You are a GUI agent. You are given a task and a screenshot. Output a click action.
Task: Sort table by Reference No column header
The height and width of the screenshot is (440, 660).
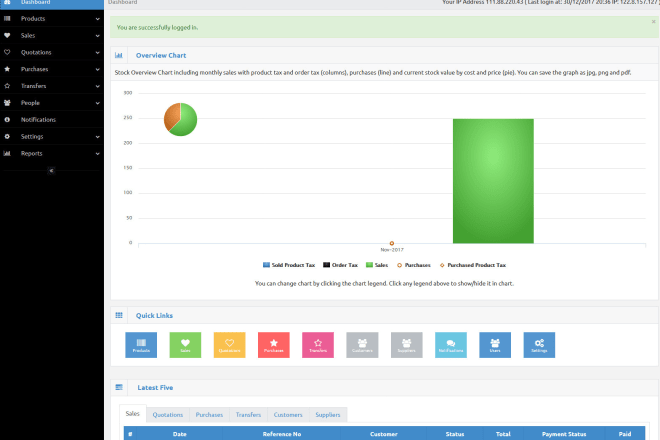tap(282, 434)
